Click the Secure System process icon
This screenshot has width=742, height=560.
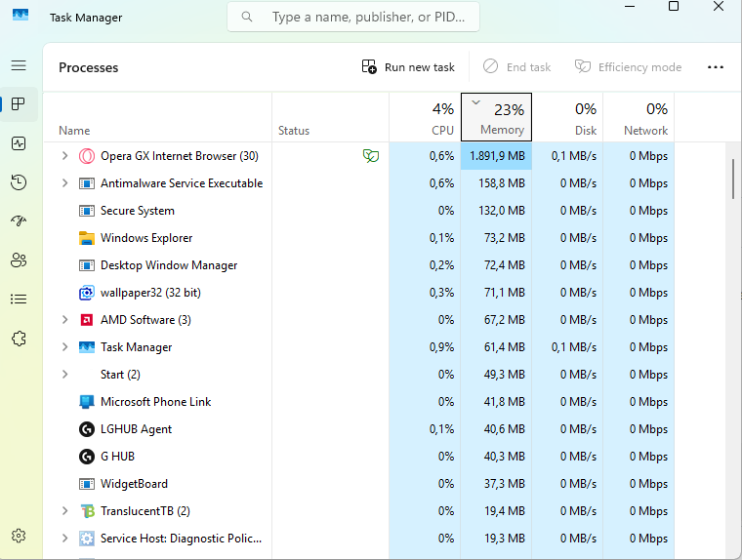point(87,211)
